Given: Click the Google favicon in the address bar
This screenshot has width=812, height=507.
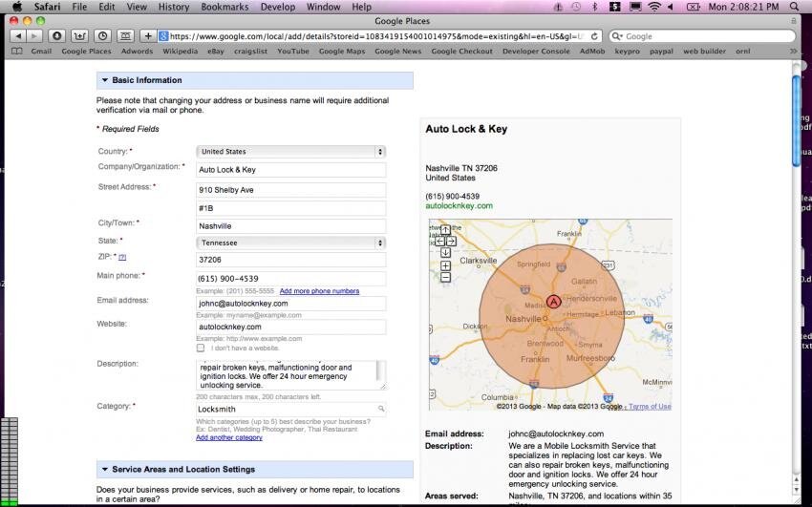Looking at the screenshot, I should pos(163,36).
